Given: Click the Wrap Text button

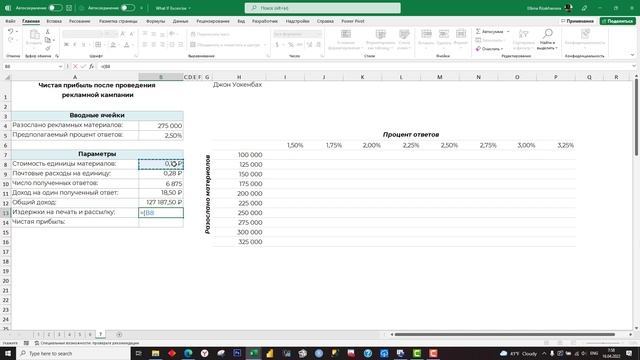Looking at the screenshot, I should (x=210, y=34).
